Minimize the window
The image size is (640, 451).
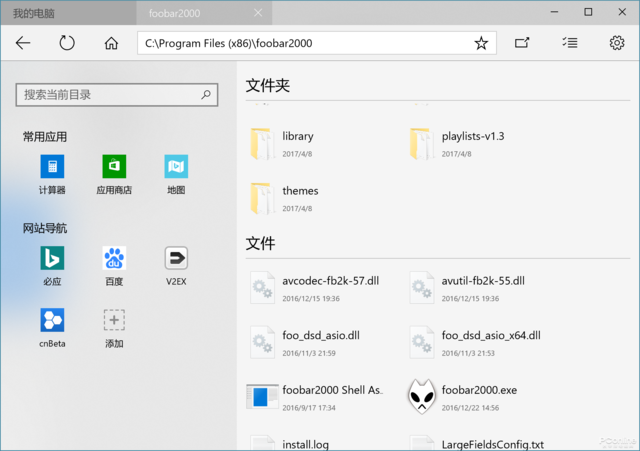(x=554, y=12)
